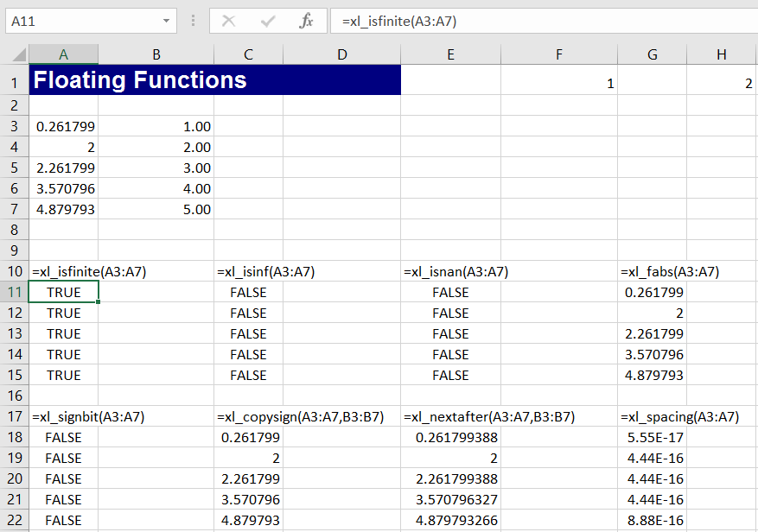Viewport: 758px width, 532px height.
Task: Click the cell with value 4.879793266
Action: [450, 520]
